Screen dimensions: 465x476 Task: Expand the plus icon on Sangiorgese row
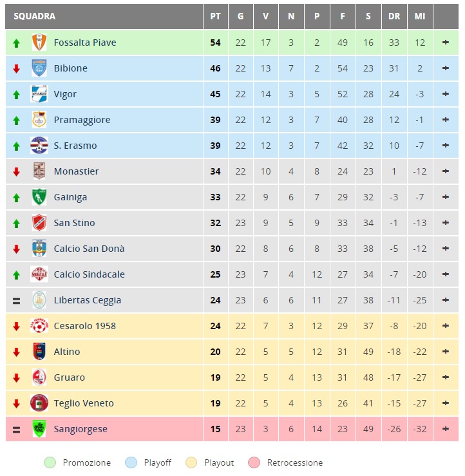446,429
